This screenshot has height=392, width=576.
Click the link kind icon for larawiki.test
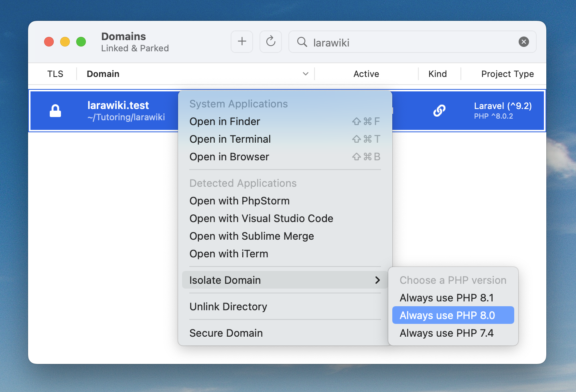point(439,111)
